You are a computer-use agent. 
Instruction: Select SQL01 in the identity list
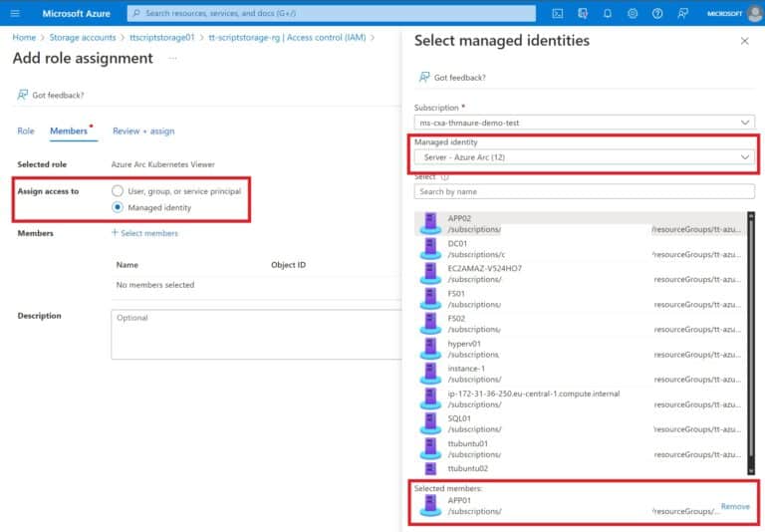pyautogui.click(x=581, y=423)
